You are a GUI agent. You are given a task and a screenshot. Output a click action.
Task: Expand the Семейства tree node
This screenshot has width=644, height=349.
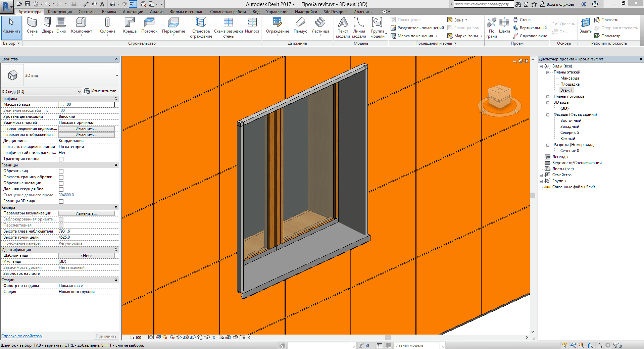pos(541,175)
